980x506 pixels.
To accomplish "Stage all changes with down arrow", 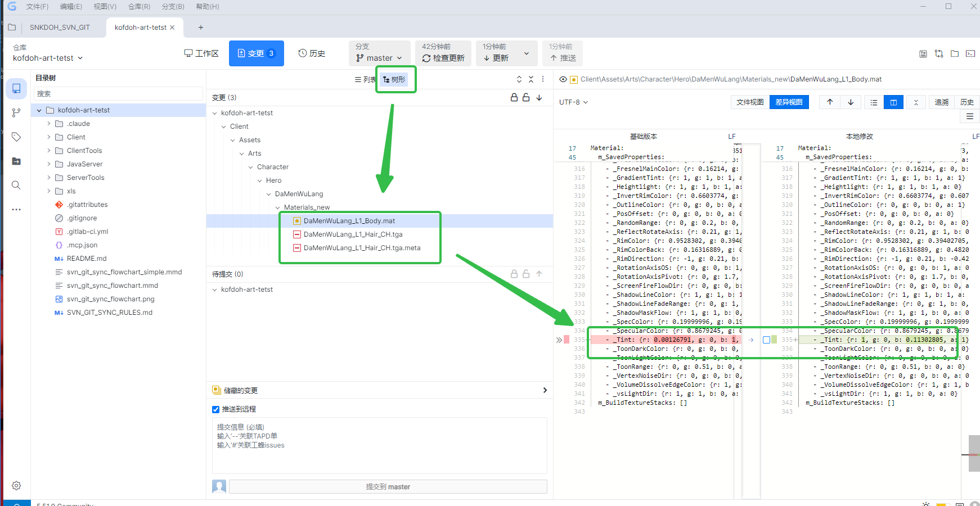I will [539, 97].
